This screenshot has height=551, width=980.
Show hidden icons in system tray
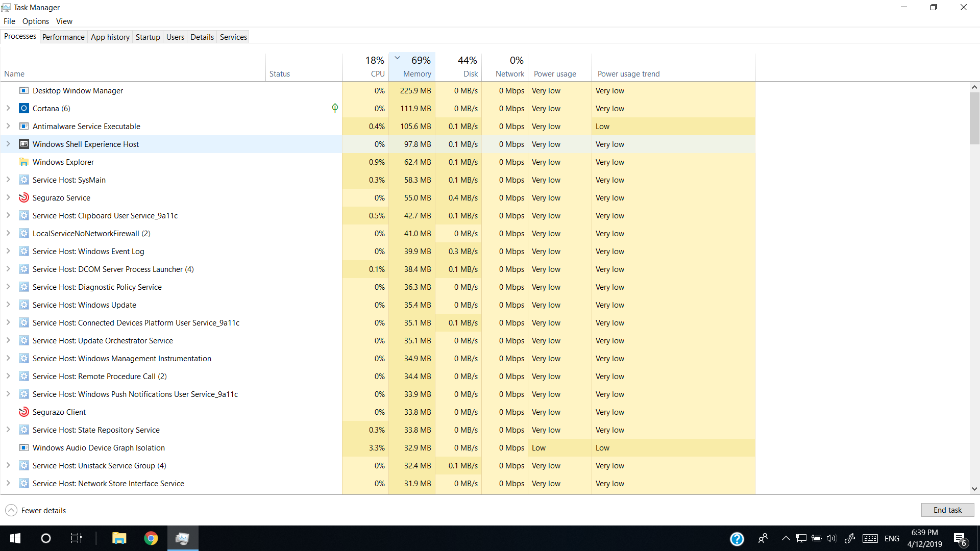786,538
